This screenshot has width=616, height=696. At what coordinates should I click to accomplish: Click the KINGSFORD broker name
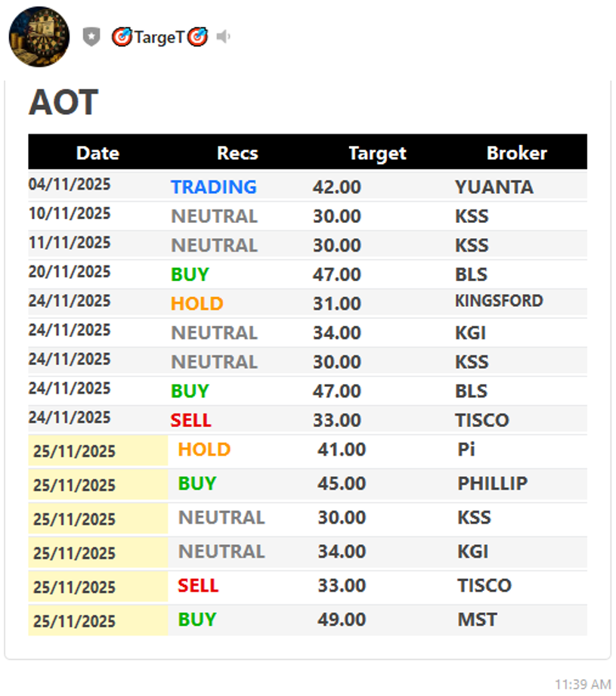499,301
